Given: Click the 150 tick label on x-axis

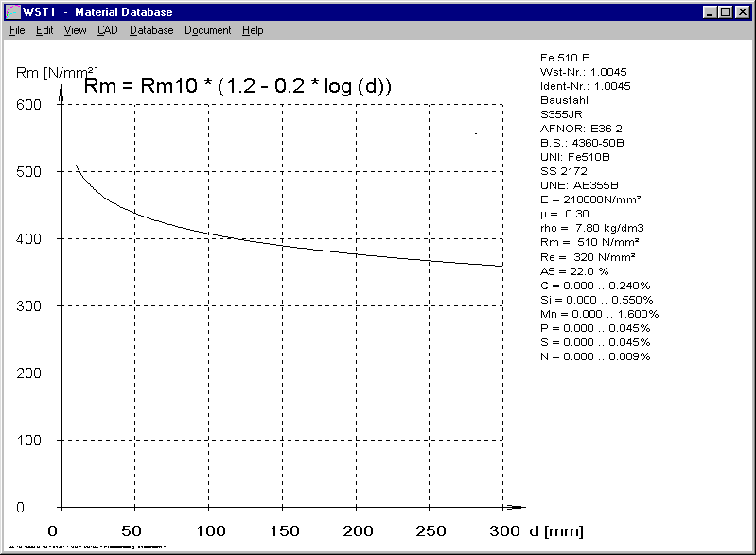Looking at the screenshot, I should pyautogui.click(x=281, y=529).
